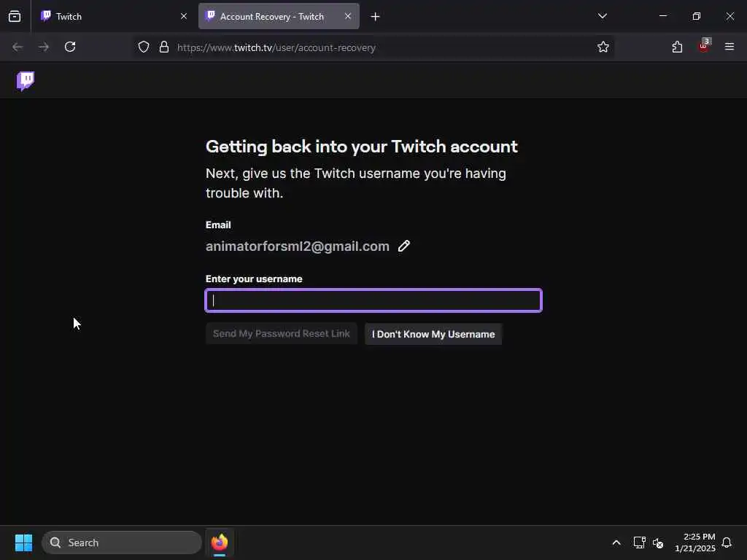Viewport: 747px width, 560px height.
Task: Go back with the back arrow
Action: tap(18, 47)
